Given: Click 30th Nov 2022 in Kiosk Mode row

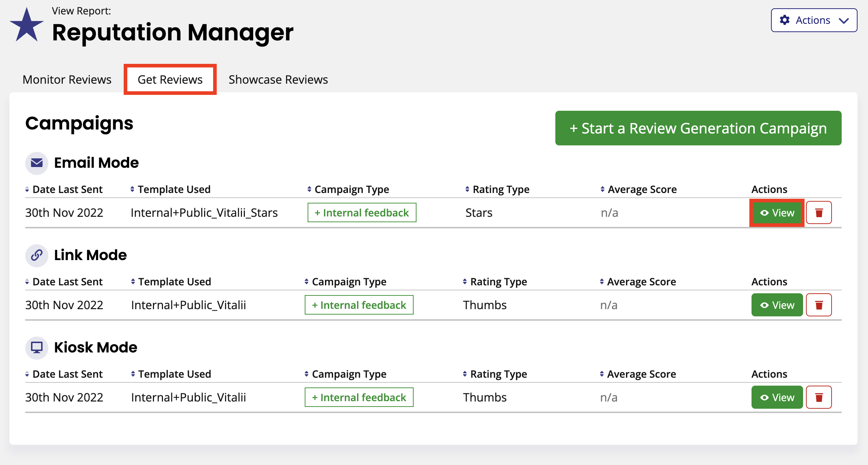Looking at the screenshot, I should (64, 398).
